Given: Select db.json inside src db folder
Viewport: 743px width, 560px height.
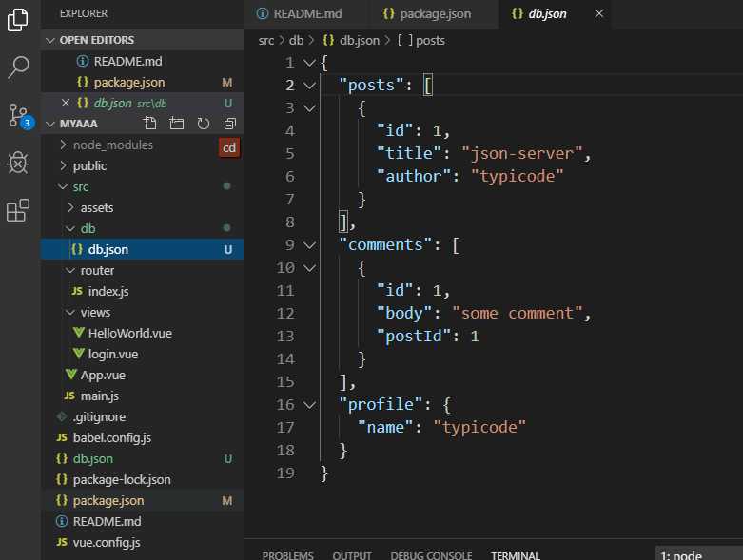Looking at the screenshot, I should tap(142, 249).
